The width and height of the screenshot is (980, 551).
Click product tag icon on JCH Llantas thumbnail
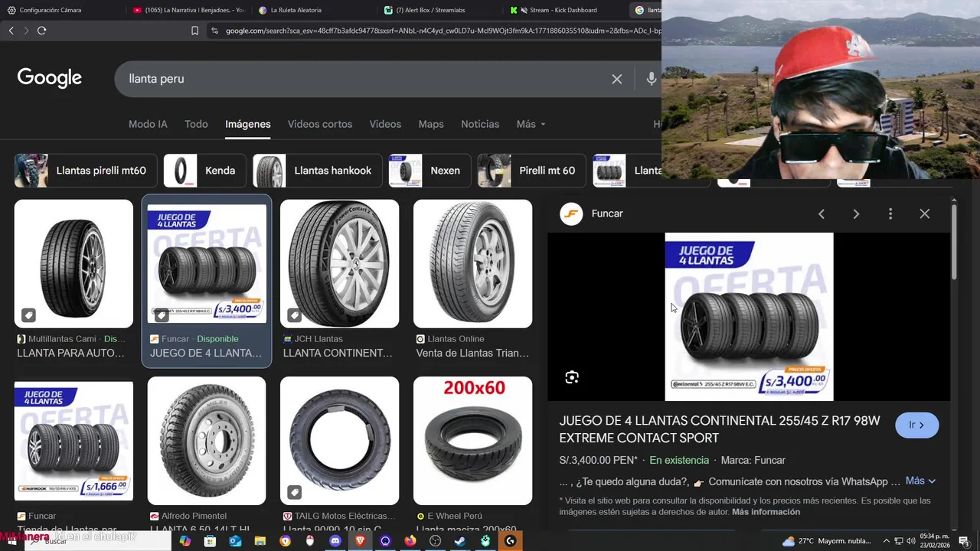(294, 315)
